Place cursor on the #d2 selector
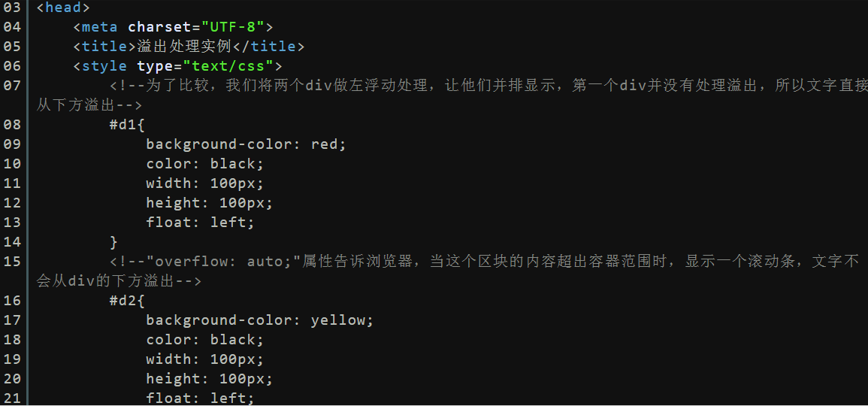 tap(124, 301)
